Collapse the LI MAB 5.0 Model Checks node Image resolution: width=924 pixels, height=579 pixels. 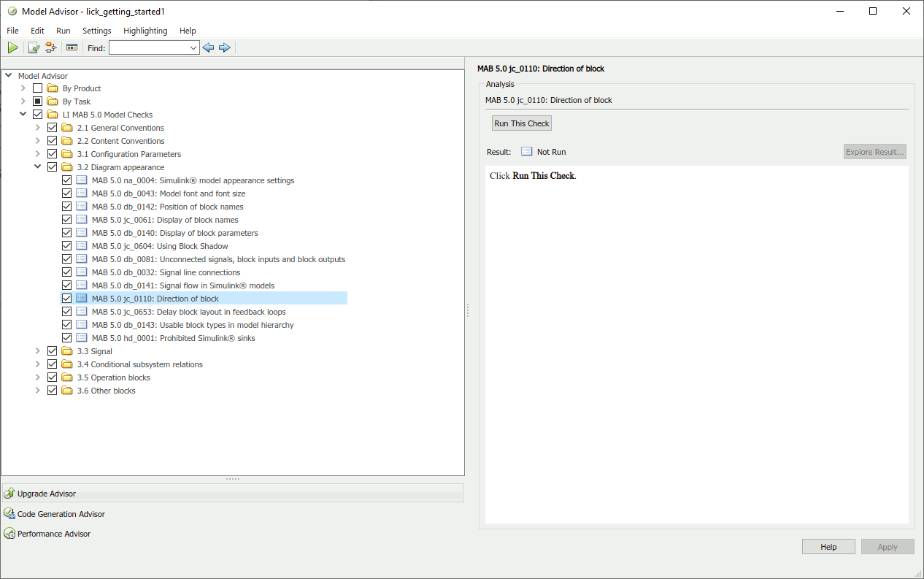23,115
